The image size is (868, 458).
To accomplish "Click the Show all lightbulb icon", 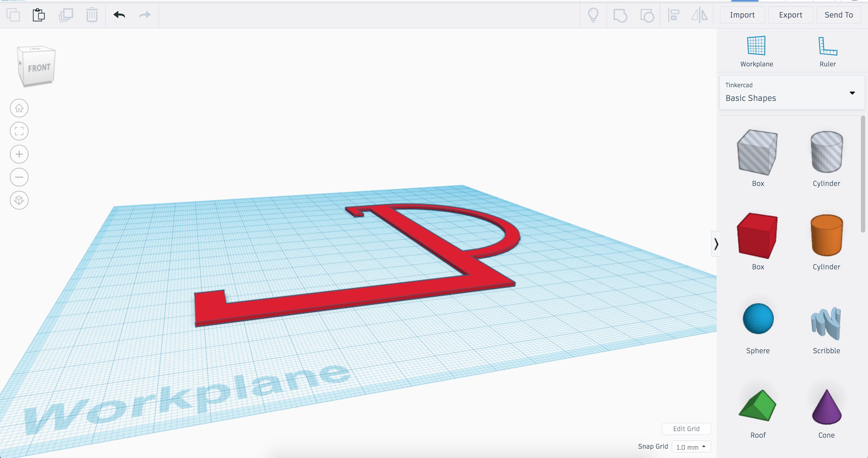I will [x=593, y=15].
